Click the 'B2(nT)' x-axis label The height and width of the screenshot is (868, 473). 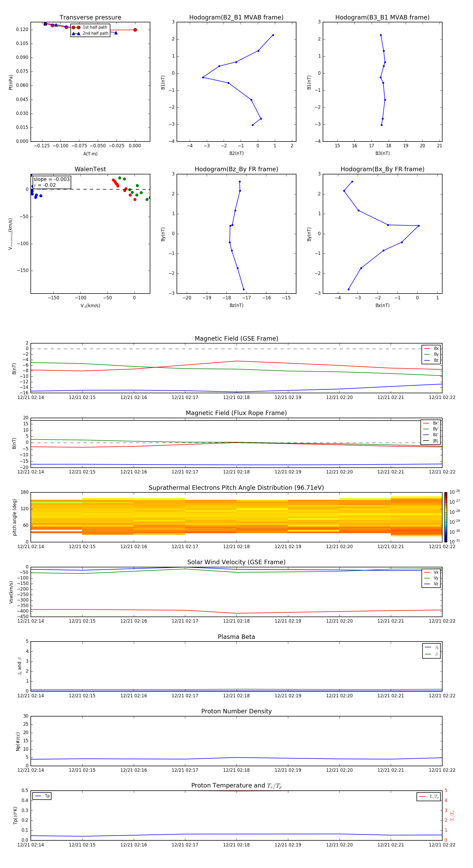[236, 153]
